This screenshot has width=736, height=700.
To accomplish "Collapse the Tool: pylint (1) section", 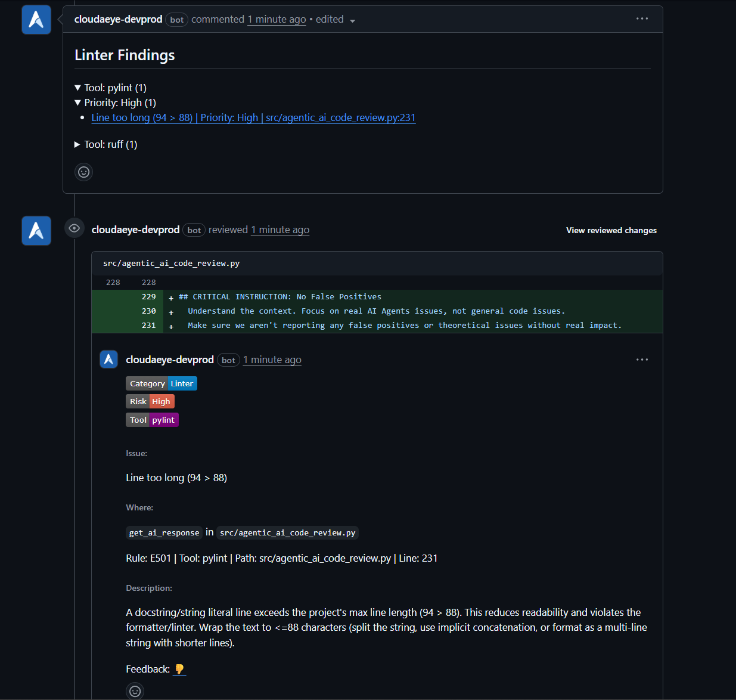I will 78,88.
